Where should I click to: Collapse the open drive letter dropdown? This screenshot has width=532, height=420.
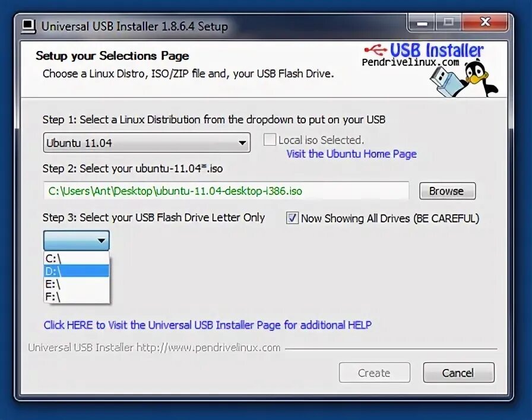pos(77,241)
